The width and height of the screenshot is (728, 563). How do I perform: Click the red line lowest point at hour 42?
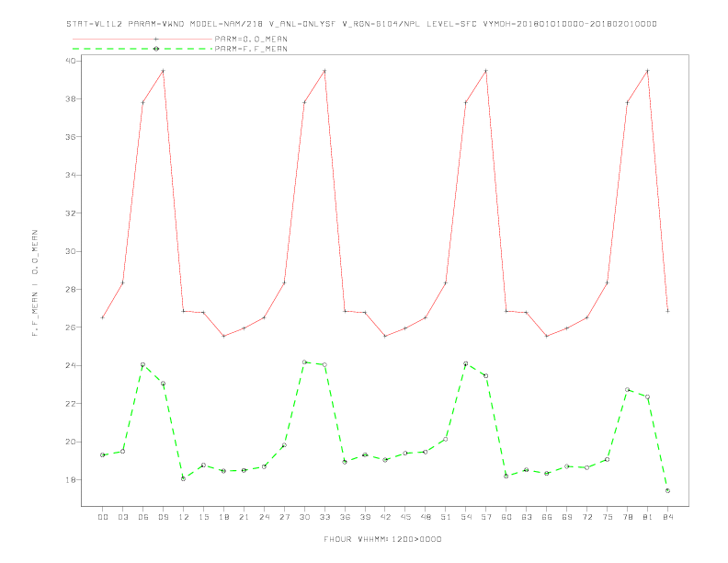click(x=385, y=336)
